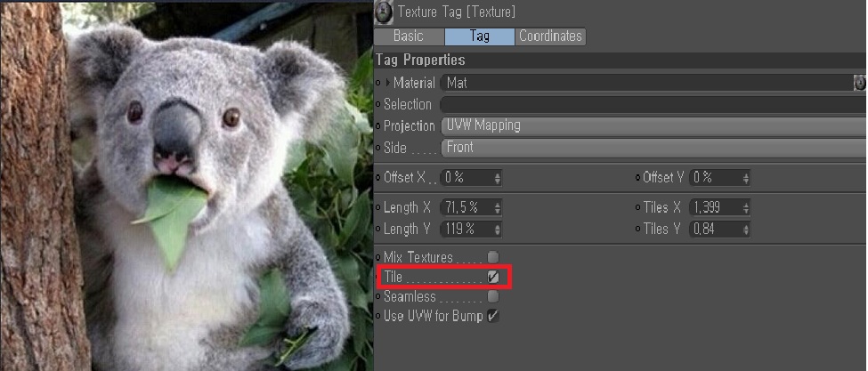Click the animation dot beside Mix Textures
Viewport: 868px width, 371px height.
(378, 257)
